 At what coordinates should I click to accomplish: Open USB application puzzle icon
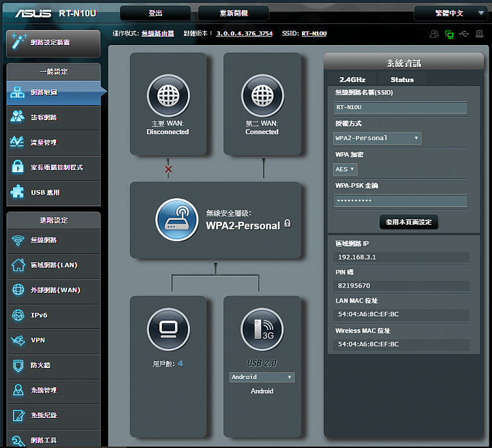pyautogui.click(x=17, y=191)
